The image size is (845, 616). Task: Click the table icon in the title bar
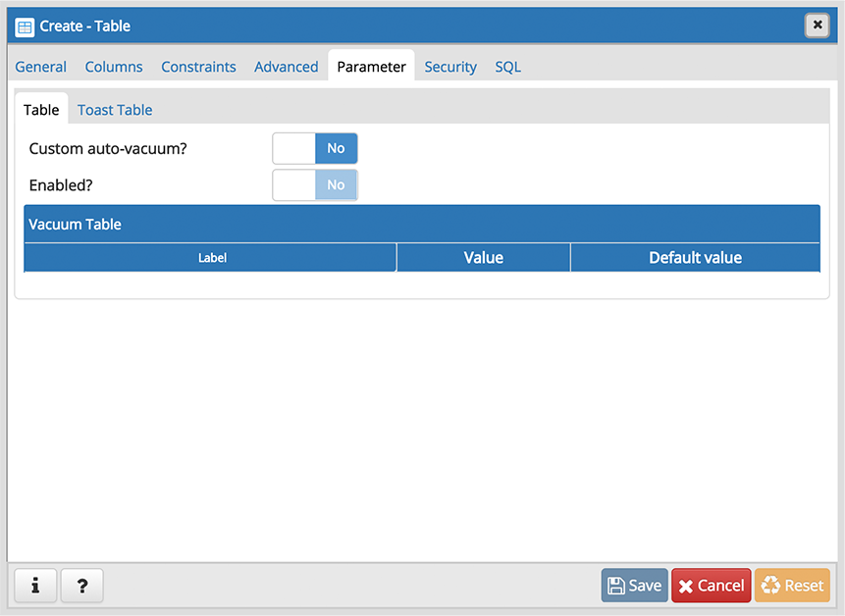[x=25, y=26]
